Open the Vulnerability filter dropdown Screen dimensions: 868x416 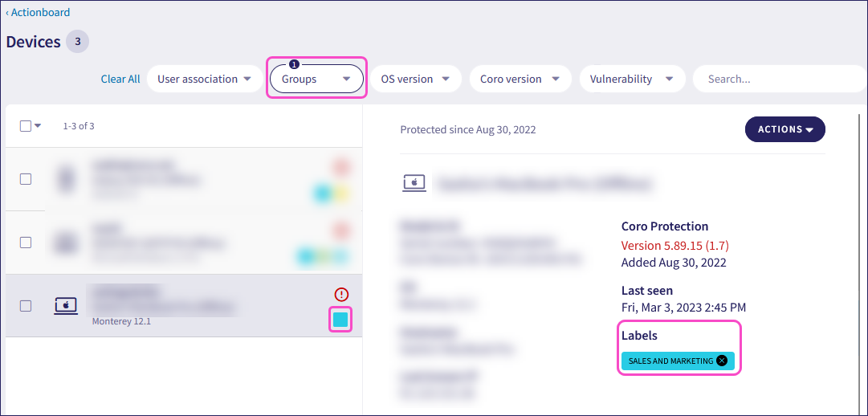[x=631, y=79]
